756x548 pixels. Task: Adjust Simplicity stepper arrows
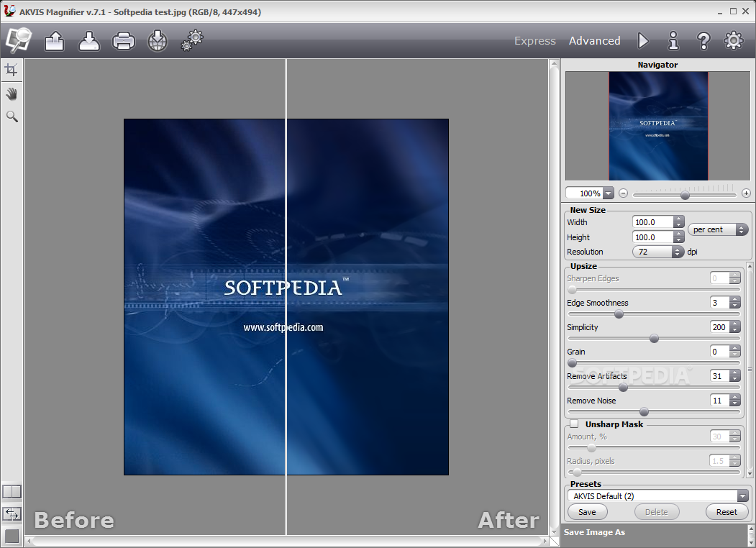tap(735, 327)
